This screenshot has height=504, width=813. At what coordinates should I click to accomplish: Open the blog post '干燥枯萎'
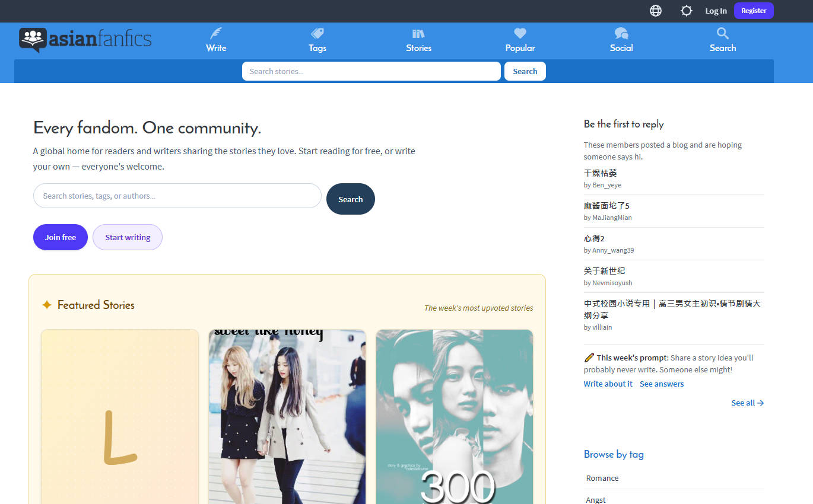[601, 173]
